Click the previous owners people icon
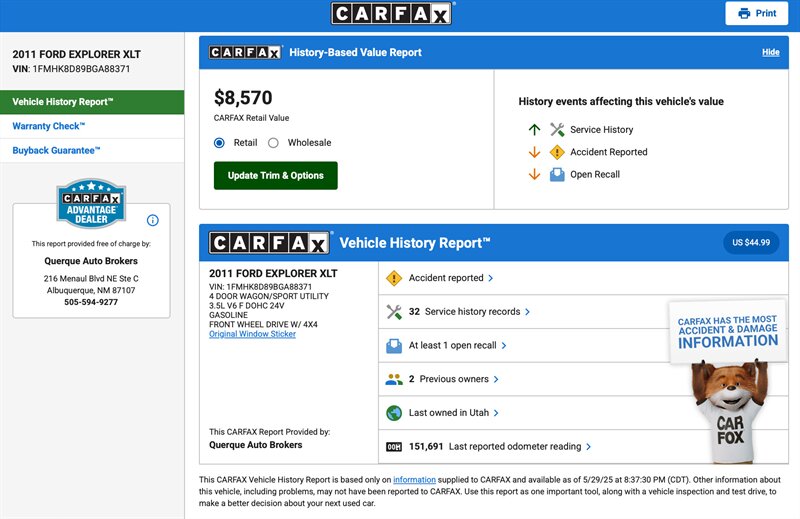This screenshot has width=800, height=519. [x=394, y=379]
